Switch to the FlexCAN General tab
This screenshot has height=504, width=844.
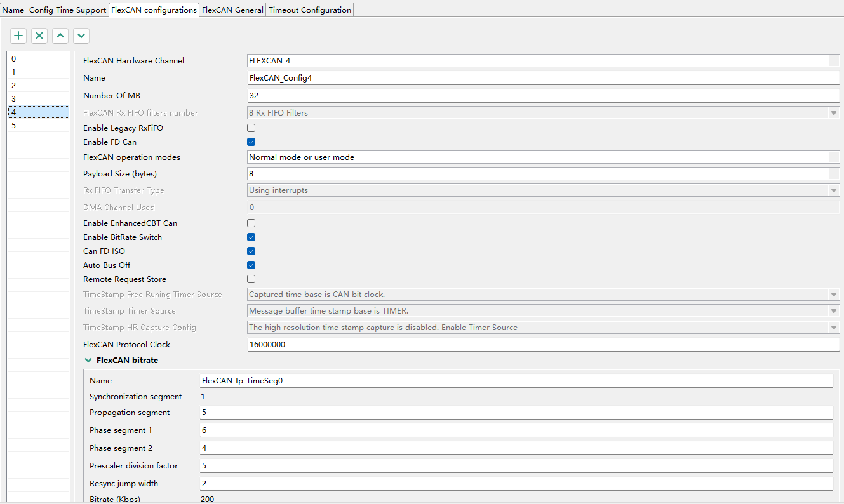tap(232, 10)
